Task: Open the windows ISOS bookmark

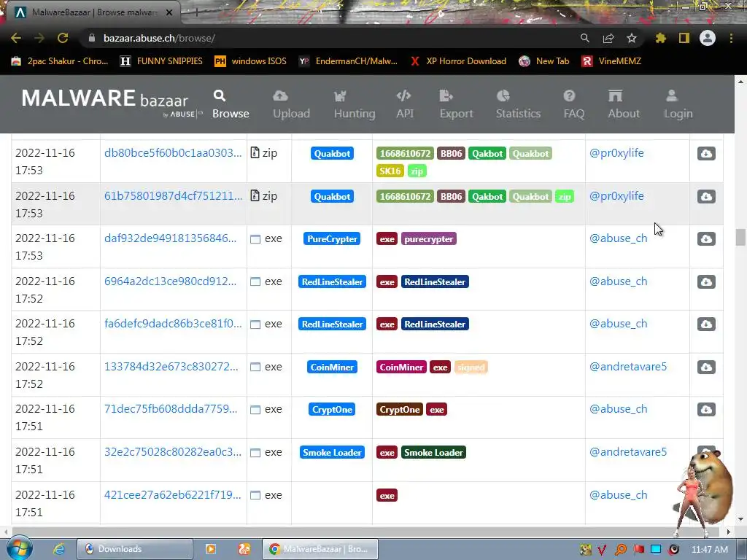Action: (251, 61)
